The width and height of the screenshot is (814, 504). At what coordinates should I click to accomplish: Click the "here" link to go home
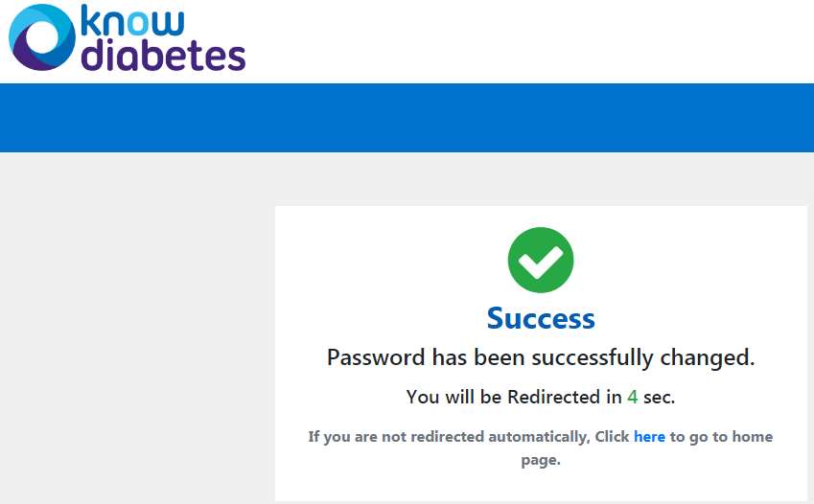pyautogui.click(x=649, y=437)
